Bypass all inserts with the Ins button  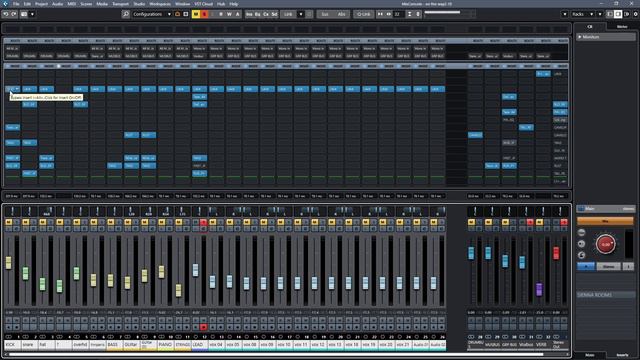pyautogui.click(x=249, y=14)
